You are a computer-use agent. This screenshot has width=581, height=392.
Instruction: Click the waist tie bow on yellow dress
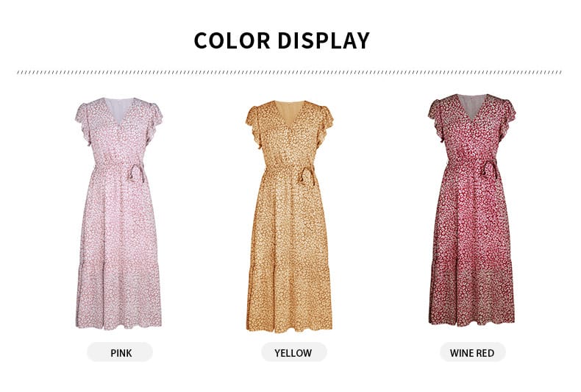(306, 176)
